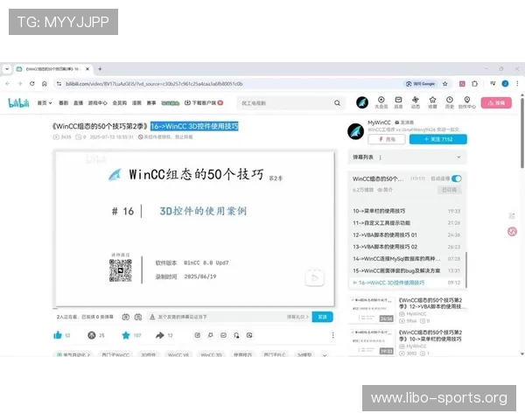Click the danmaku text input field
This screenshot has width=525, height=420.
218,317
